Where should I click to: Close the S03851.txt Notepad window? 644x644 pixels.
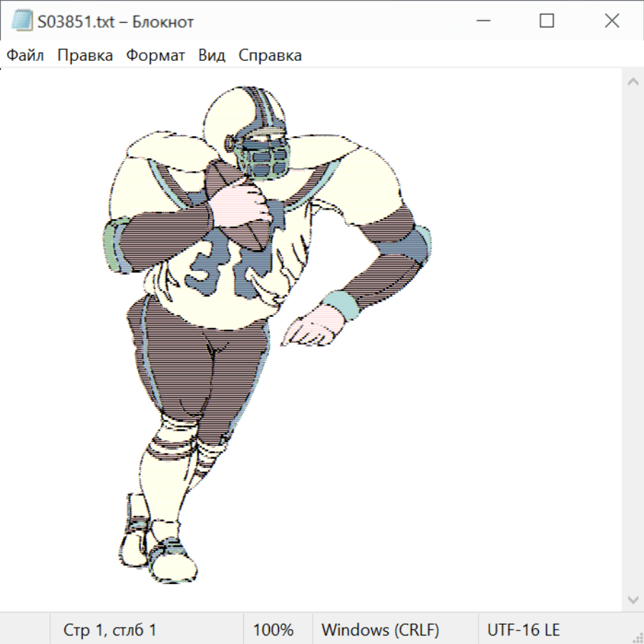pyautogui.click(x=612, y=21)
